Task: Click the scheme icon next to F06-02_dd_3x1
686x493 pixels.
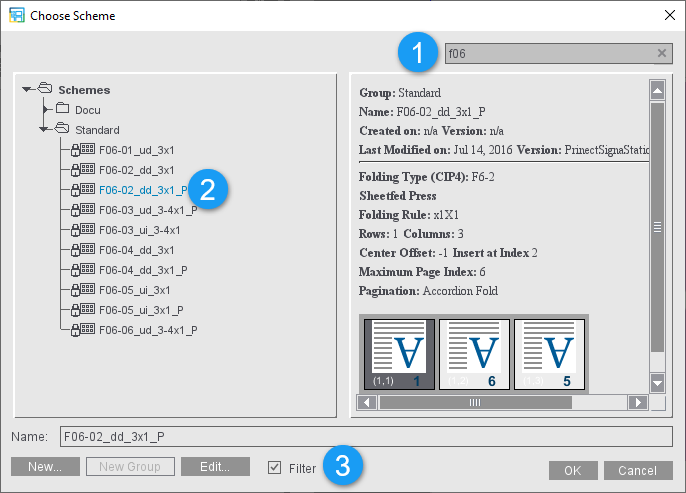Action: coord(88,170)
